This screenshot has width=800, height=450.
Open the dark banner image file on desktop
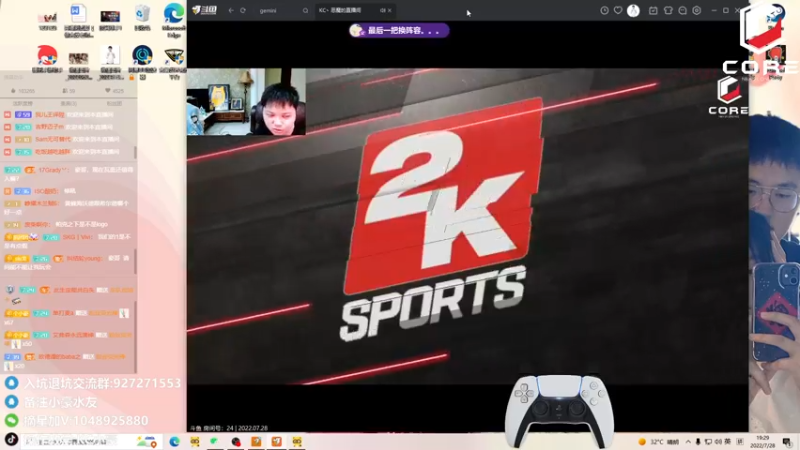[110, 19]
